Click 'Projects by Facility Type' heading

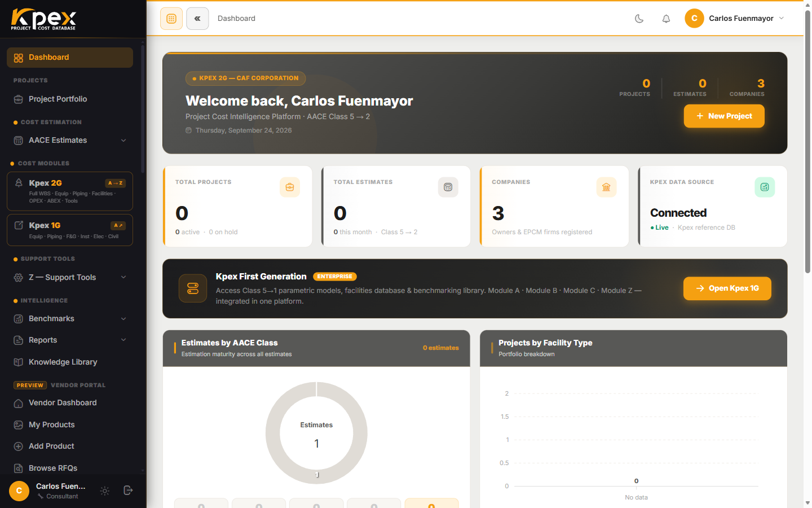545,343
